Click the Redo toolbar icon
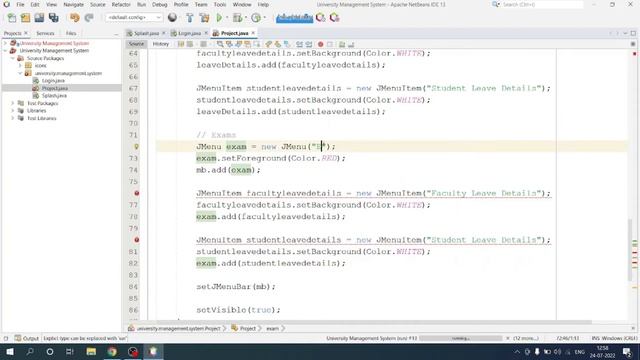 tap(89, 18)
